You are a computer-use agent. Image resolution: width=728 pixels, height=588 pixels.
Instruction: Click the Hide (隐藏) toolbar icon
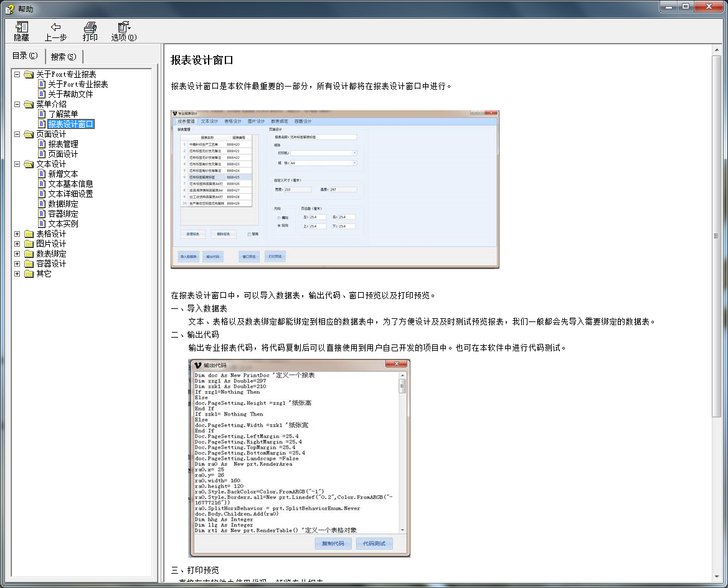pos(22,27)
